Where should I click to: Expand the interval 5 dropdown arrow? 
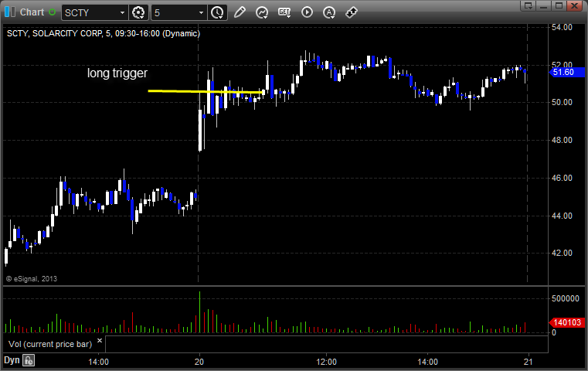point(201,13)
